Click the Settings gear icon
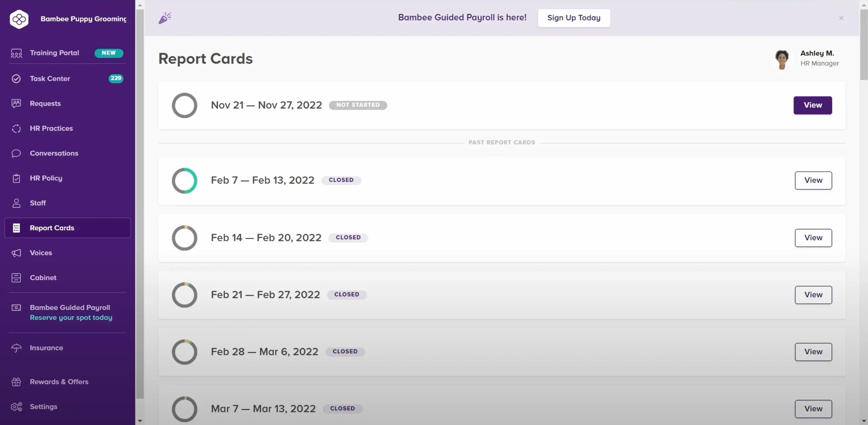Screen dimensions: 868x425 16,406
